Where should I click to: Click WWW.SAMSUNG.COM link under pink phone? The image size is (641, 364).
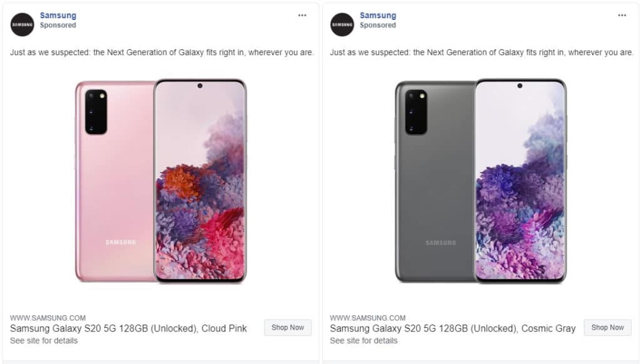[x=48, y=318]
